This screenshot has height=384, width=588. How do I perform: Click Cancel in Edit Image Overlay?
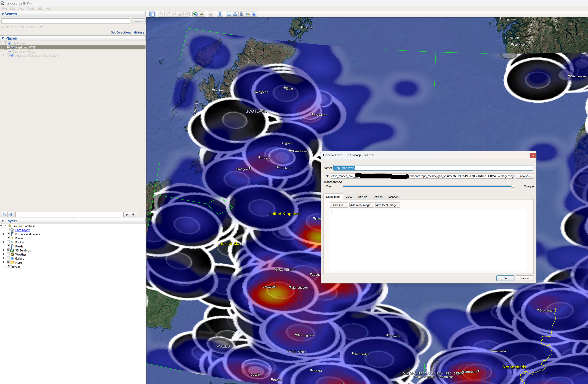[525, 278]
